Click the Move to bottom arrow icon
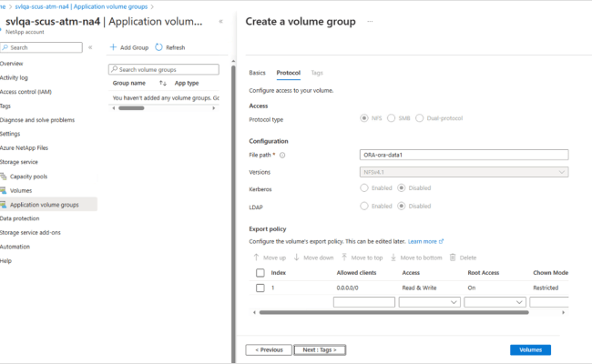 tap(393, 258)
